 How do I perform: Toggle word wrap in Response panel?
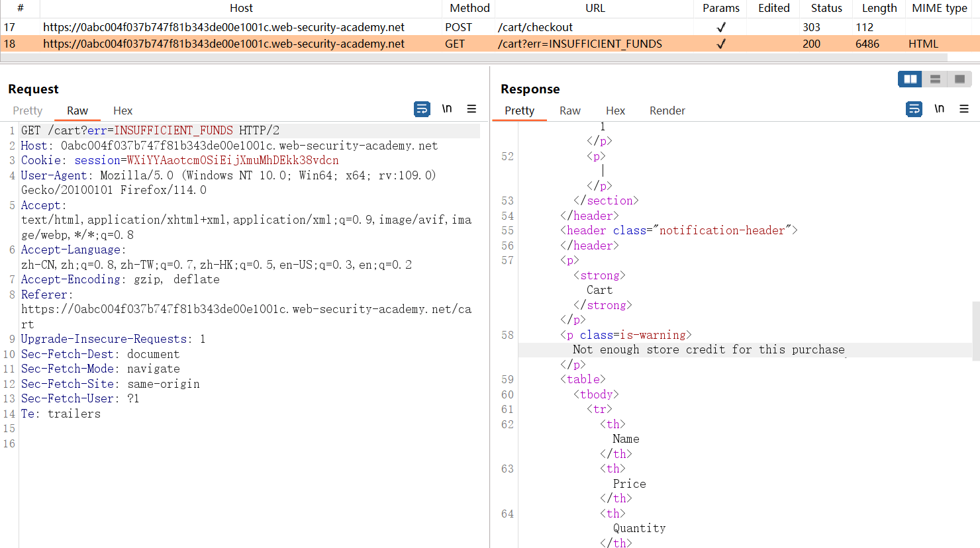[x=914, y=109]
